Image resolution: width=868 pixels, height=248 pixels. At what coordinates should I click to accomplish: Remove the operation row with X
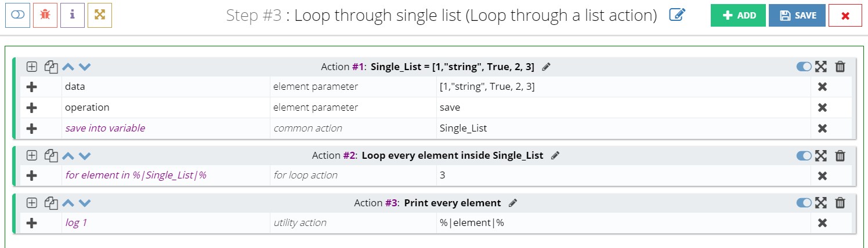pos(822,108)
